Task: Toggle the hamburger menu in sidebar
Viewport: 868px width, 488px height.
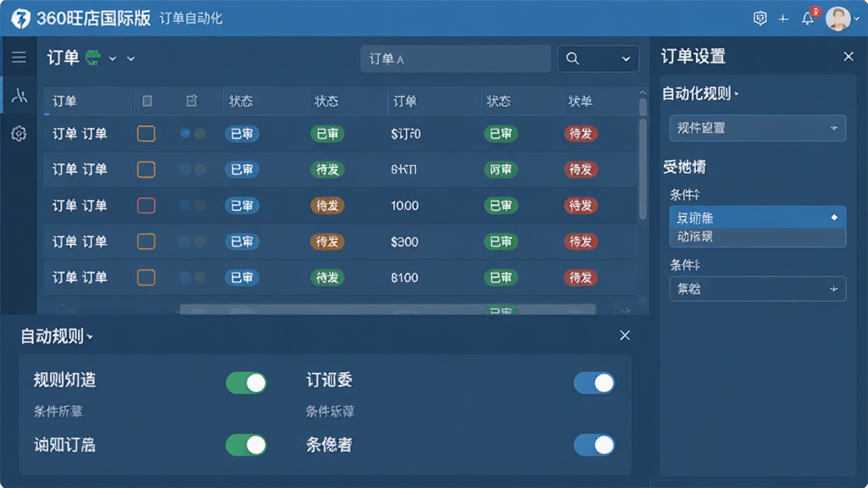Action: click(x=19, y=57)
